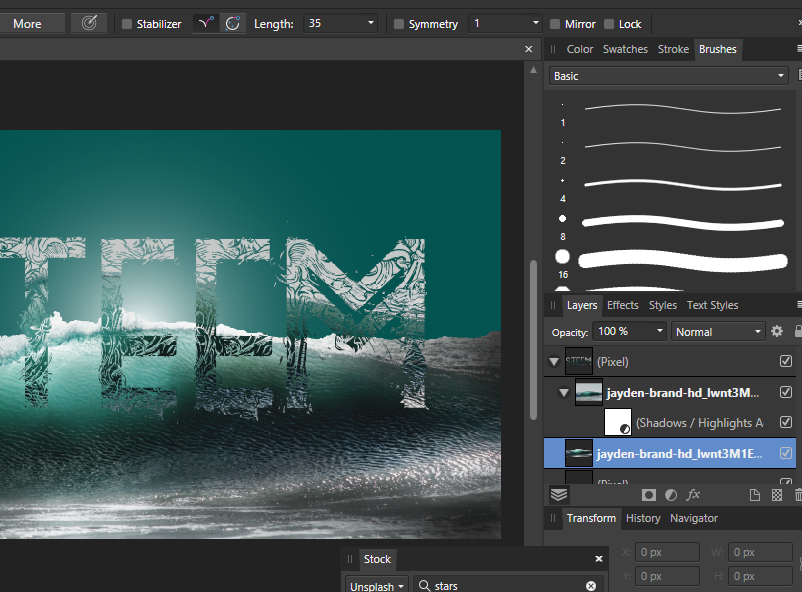
Task: Select the rope mode stabilizer icon
Action: pos(206,24)
